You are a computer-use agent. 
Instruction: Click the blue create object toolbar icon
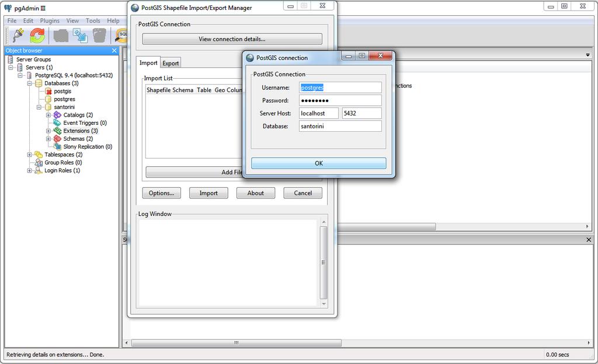pyautogui.click(x=80, y=36)
